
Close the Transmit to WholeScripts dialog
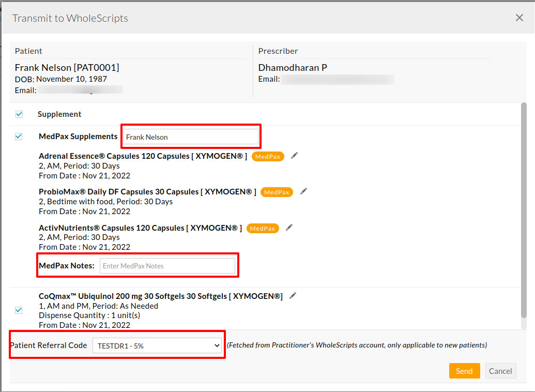(x=519, y=18)
